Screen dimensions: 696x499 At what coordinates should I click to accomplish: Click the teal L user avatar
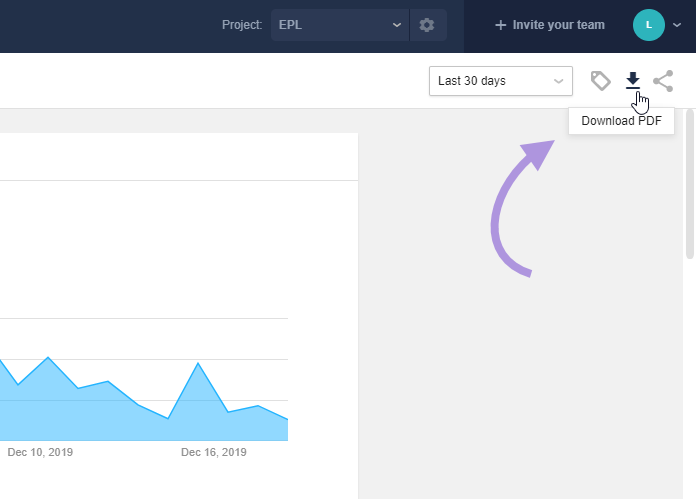click(649, 25)
